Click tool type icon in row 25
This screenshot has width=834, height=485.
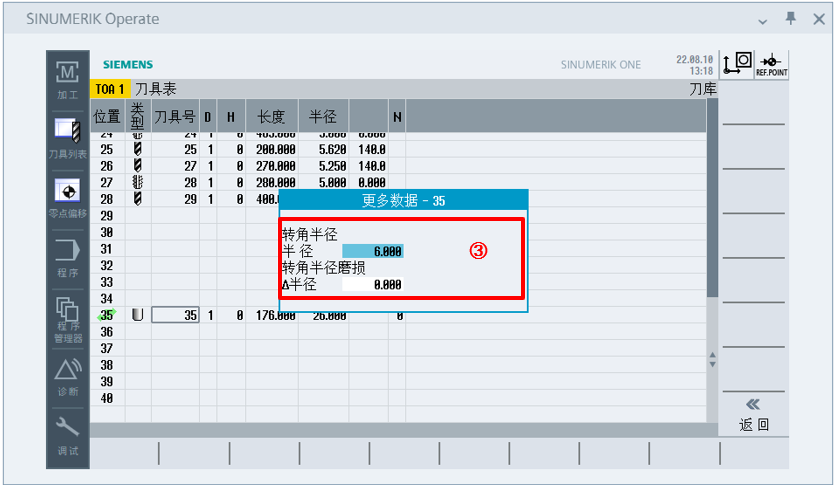138,149
